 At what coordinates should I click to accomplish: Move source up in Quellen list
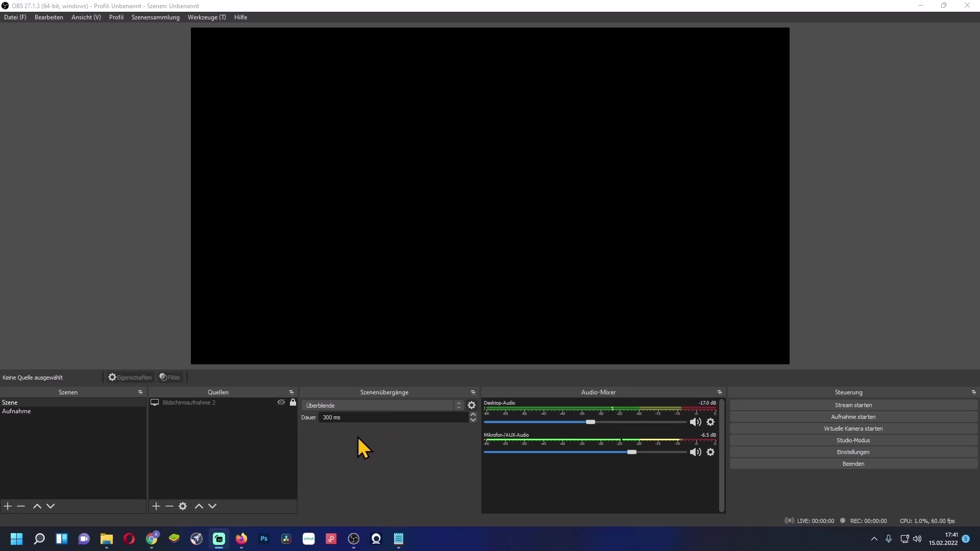tap(199, 506)
